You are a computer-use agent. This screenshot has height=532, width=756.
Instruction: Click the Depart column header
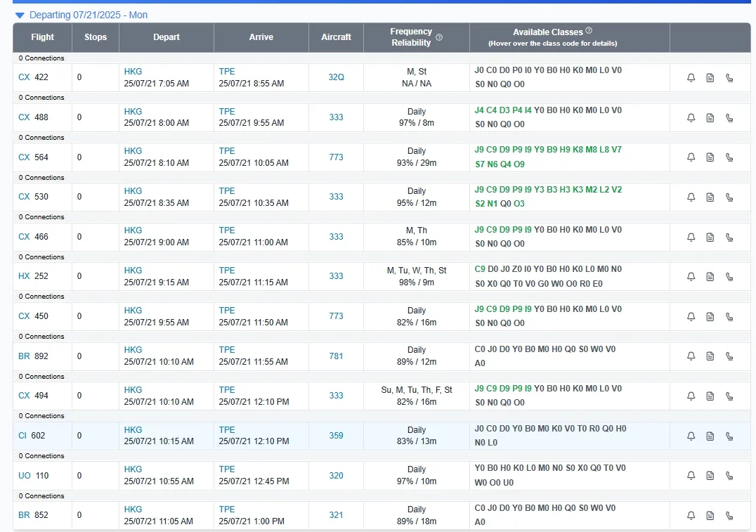pos(167,37)
